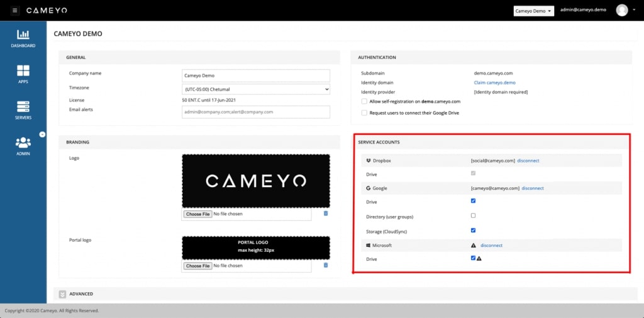The height and width of the screenshot is (318, 644).
Task: Click the warning icon next to Microsoft disconnect
Action: coord(473,245)
